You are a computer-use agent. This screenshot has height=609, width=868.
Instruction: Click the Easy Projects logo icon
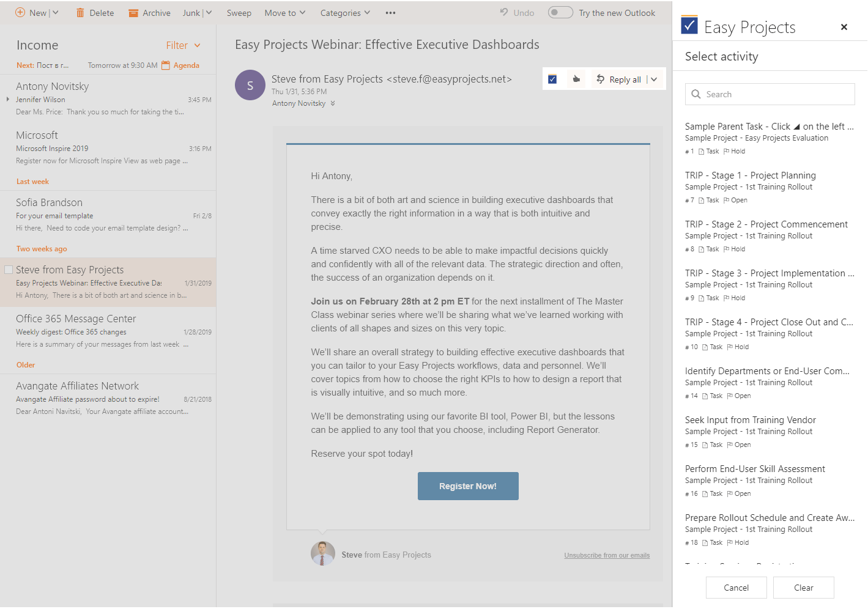coord(689,24)
